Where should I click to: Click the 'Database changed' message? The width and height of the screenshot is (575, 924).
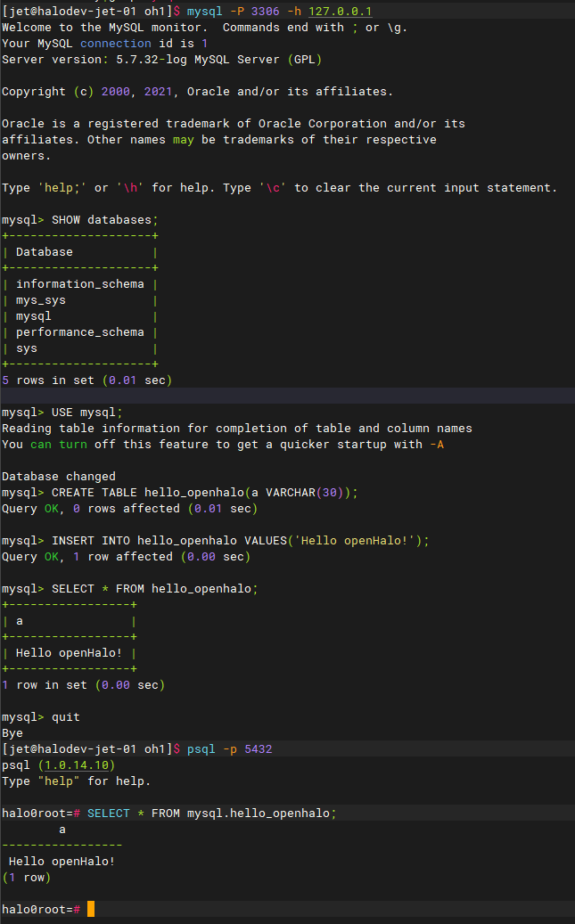58,477
